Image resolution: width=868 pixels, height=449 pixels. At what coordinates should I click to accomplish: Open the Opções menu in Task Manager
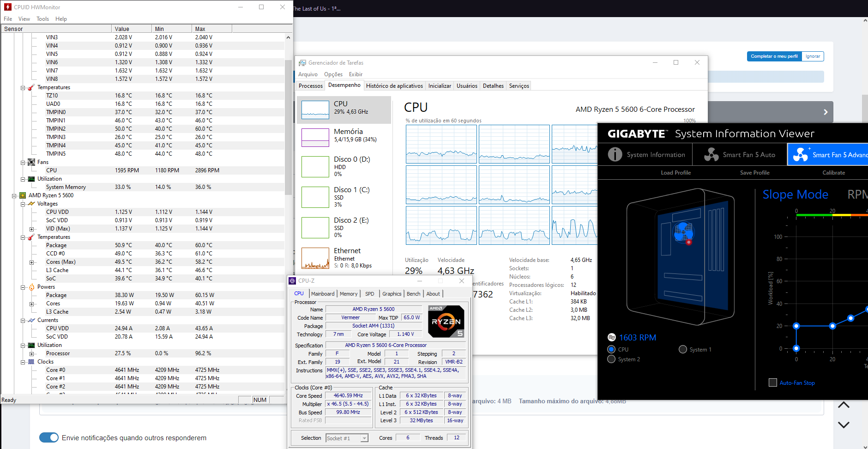333,74
